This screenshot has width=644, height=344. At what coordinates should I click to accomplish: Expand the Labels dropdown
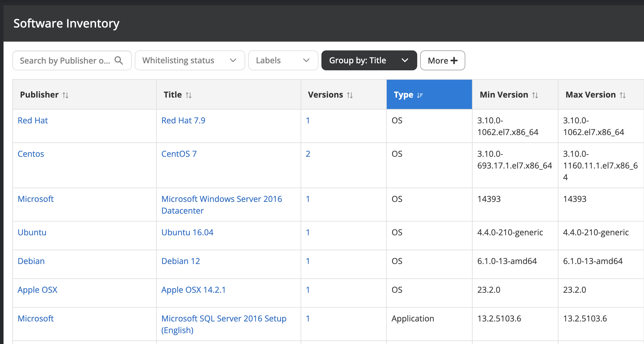coord(283,60)
